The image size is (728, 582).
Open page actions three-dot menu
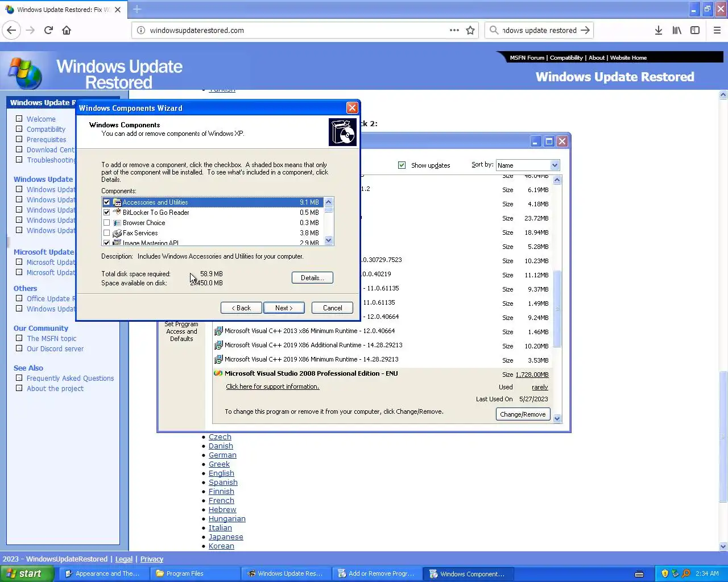pos(454,30)
